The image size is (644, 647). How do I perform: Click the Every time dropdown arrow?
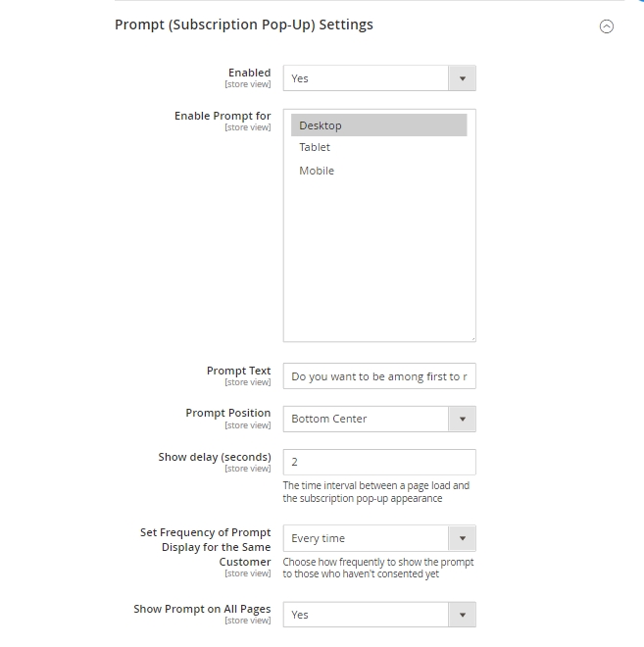tap(463, 538)
